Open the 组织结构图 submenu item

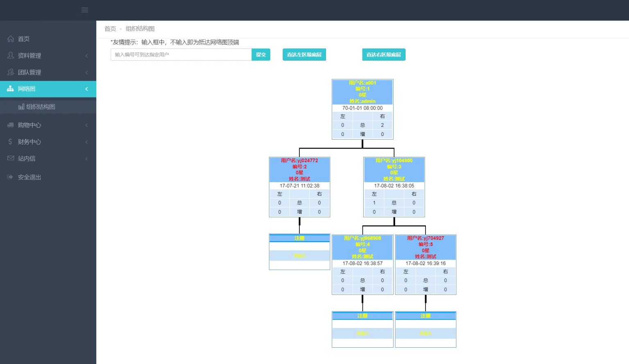pos(41,107)
